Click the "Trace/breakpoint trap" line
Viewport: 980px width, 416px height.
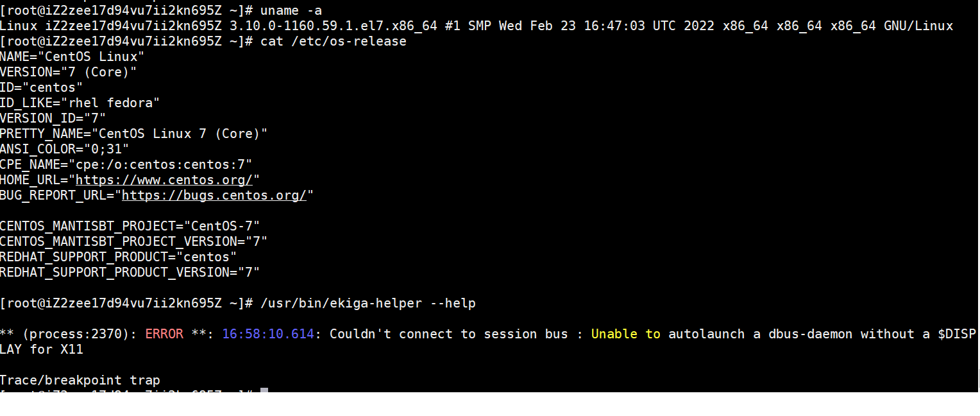80,380
